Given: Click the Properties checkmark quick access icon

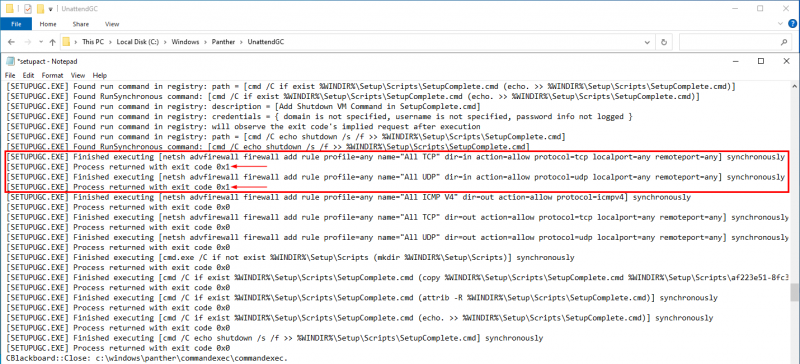Looking at the screenshot, I should tap(28, 9).
